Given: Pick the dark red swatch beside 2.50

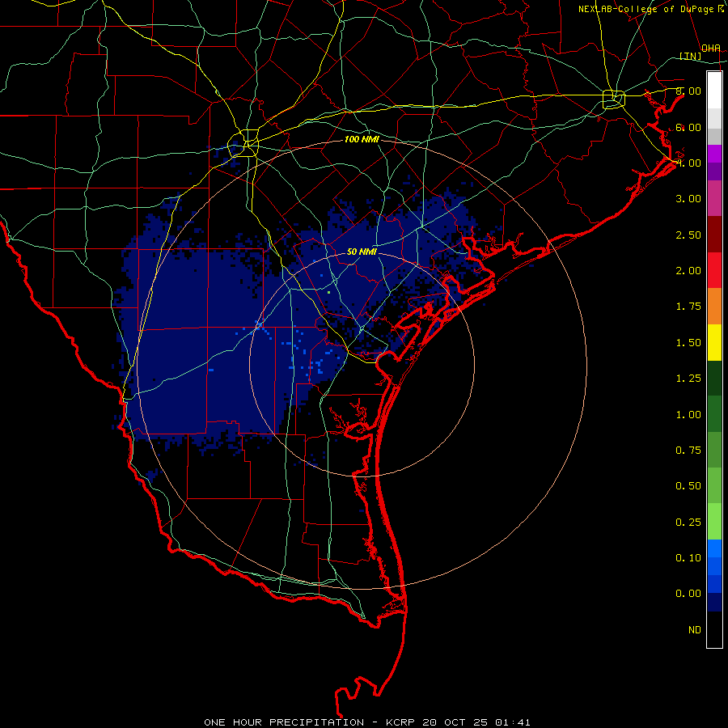Looking at the screenshot, I should 714,235.
